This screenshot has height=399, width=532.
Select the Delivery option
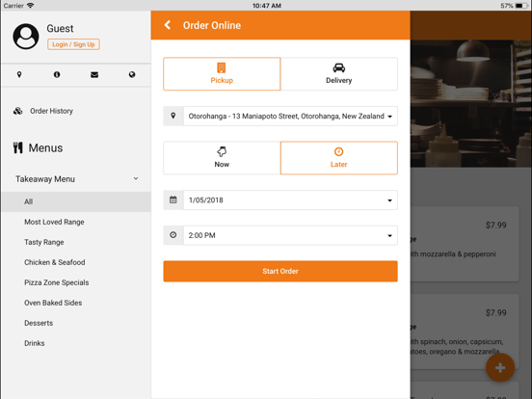coord(339,73)
